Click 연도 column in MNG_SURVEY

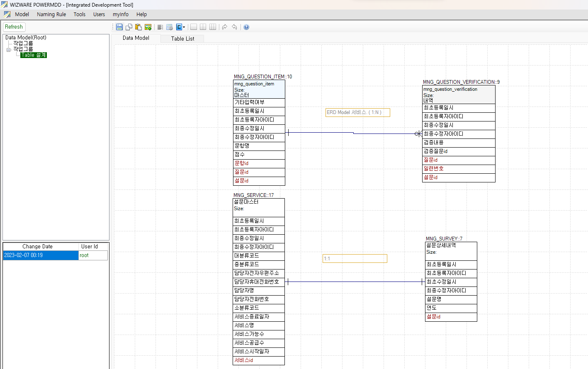pos(451,308)
